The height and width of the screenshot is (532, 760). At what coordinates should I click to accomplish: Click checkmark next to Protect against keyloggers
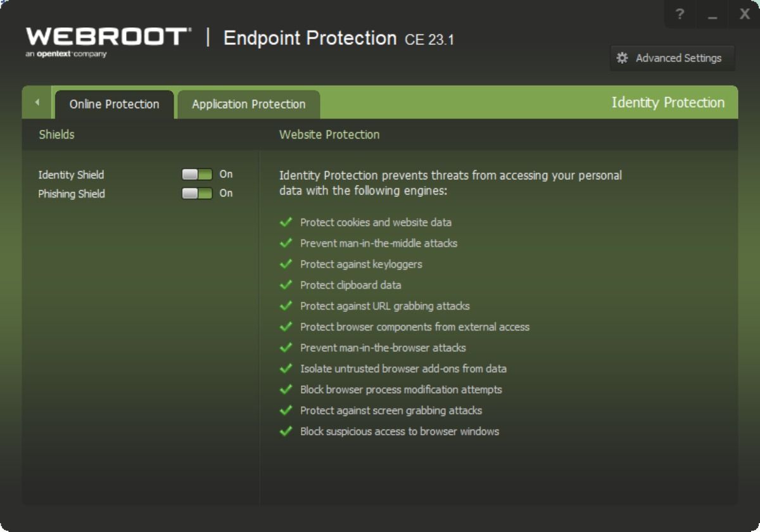(286, 264)
